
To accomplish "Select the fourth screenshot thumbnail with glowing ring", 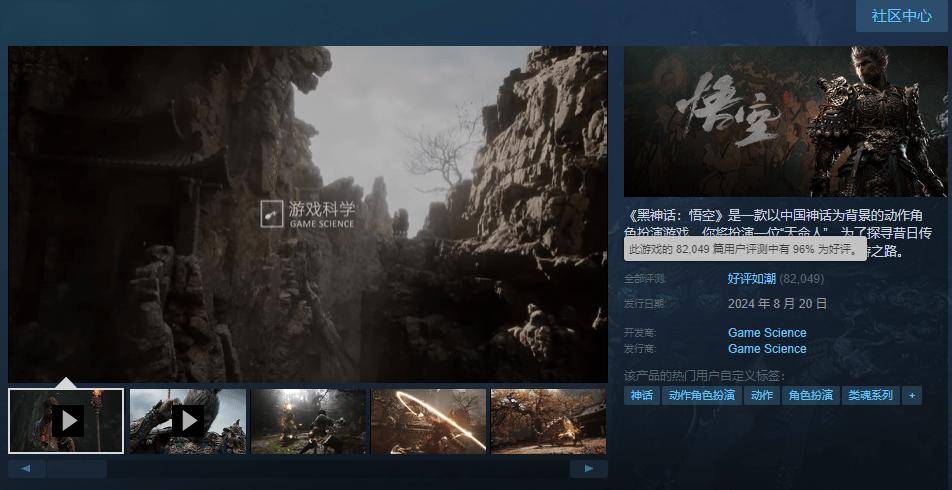I will click(429, 421).
